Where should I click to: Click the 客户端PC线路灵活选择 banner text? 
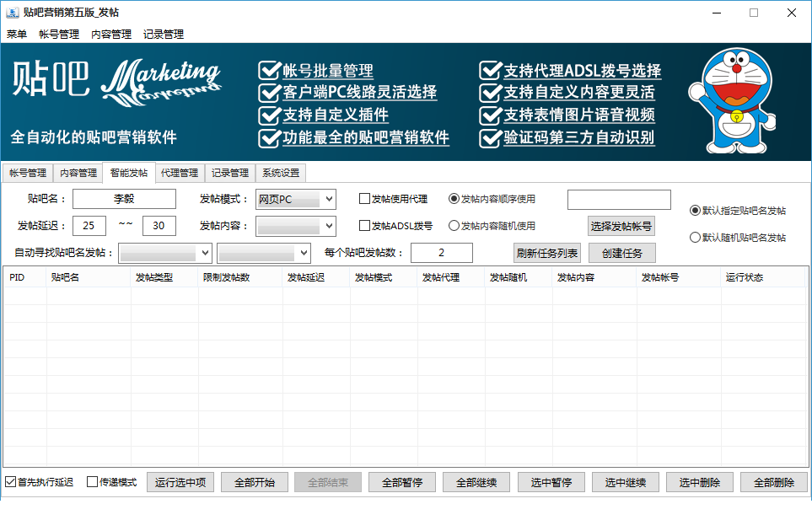tap(360, 92)
